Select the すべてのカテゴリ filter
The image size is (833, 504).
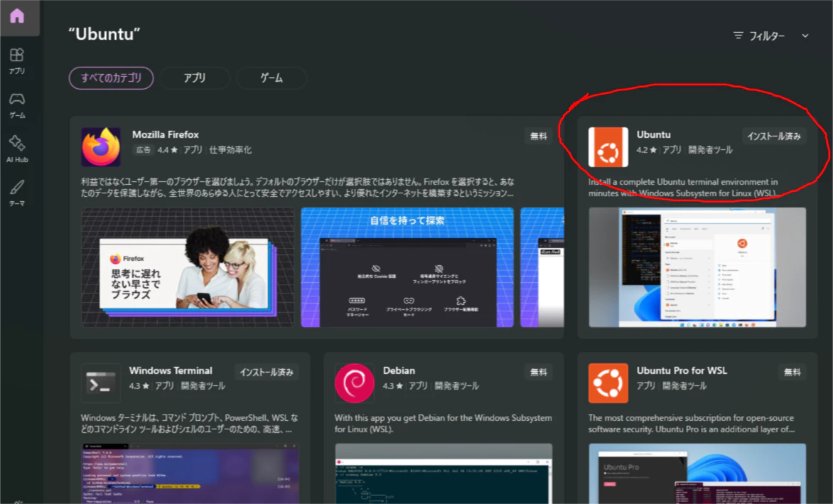click(111, 78)
